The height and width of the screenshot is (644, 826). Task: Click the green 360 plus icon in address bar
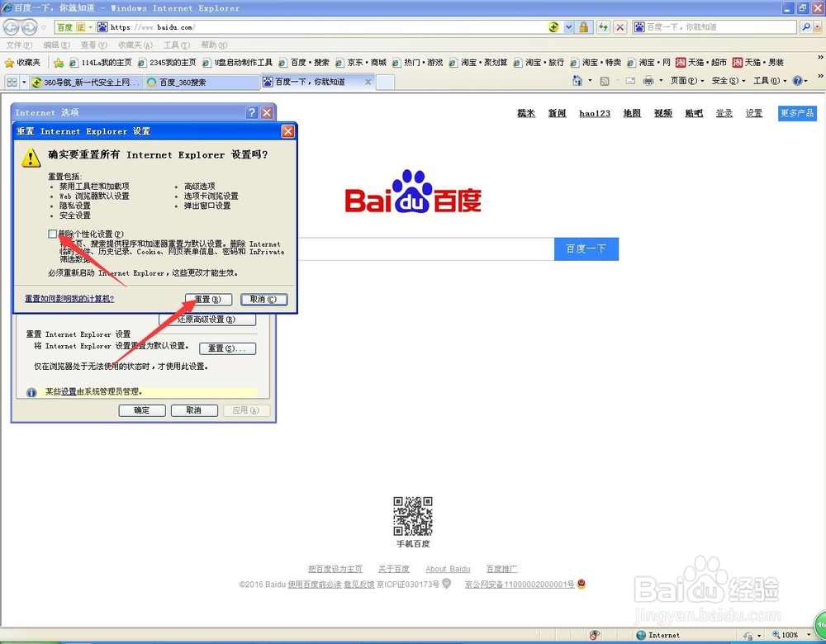553,27
